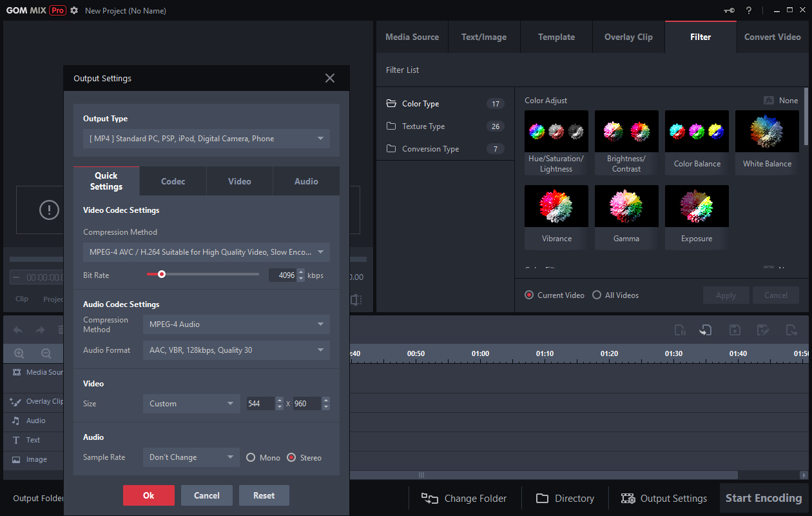
Task: Click the Save Project disk icon
Action: (x=735, y=330)
